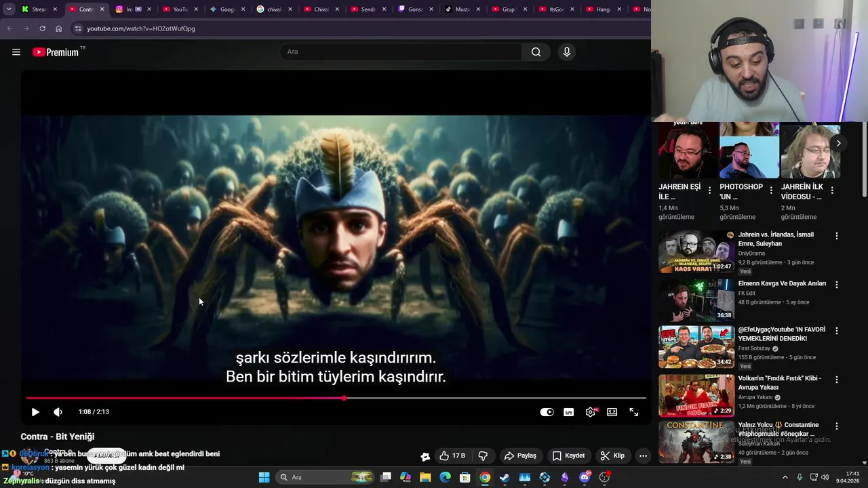Open Elraenn Kavga Ve Dayak Anıları thumbnail

[696, 300]
